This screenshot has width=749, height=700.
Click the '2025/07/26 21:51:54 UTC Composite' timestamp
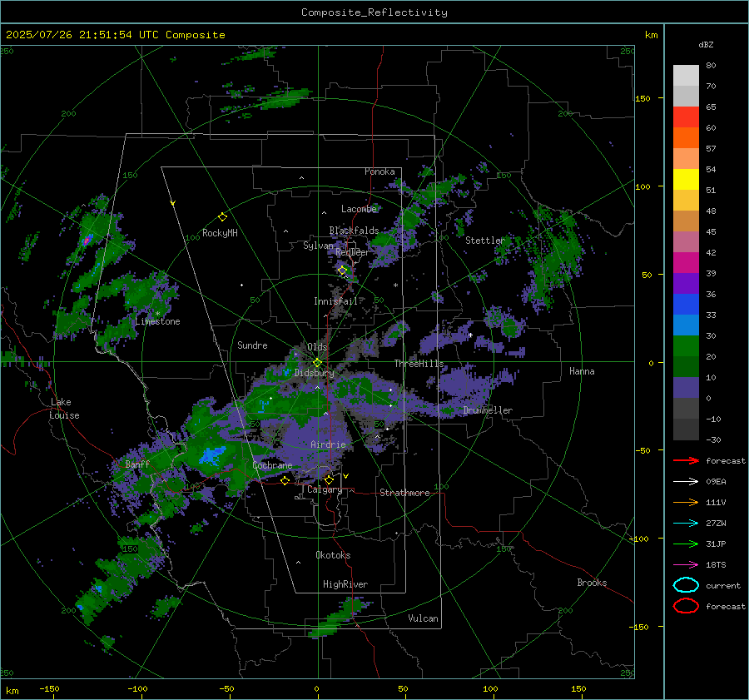pyautogui.click(x=116, y=35)
